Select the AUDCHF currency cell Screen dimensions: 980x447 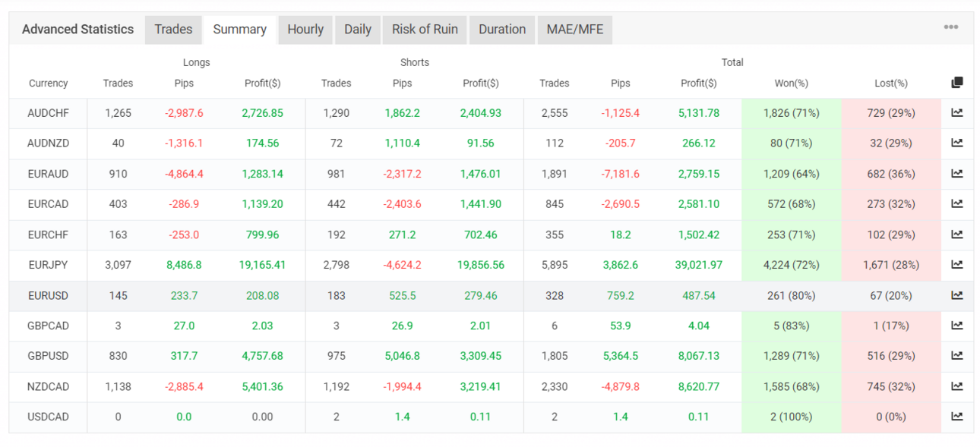(x=48, y=113)
